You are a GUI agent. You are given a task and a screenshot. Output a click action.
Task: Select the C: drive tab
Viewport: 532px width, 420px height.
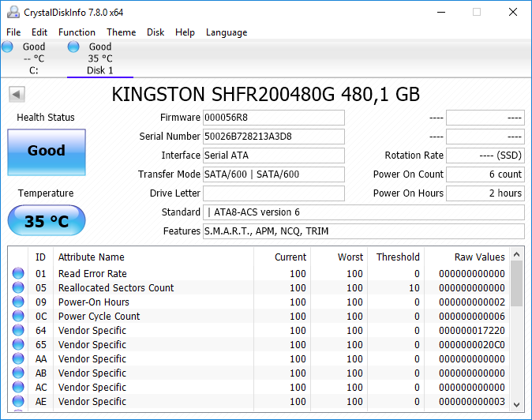coord(34,58)
